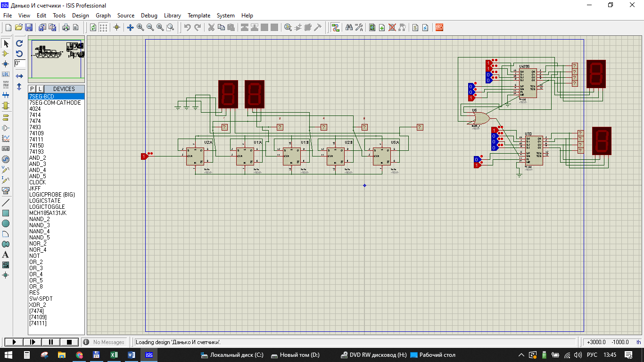Select the Virtual Instruments tool

tap(6, 190)
